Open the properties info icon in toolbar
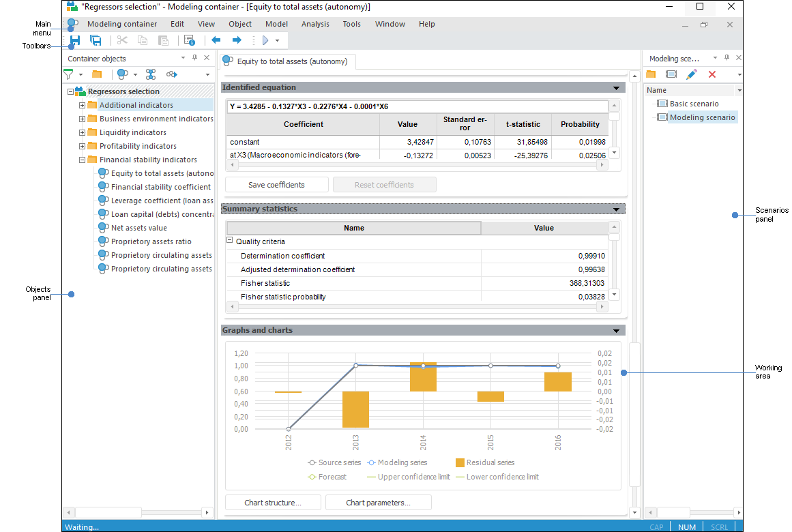Screen dimensions: 792x532 pos(189,41)
